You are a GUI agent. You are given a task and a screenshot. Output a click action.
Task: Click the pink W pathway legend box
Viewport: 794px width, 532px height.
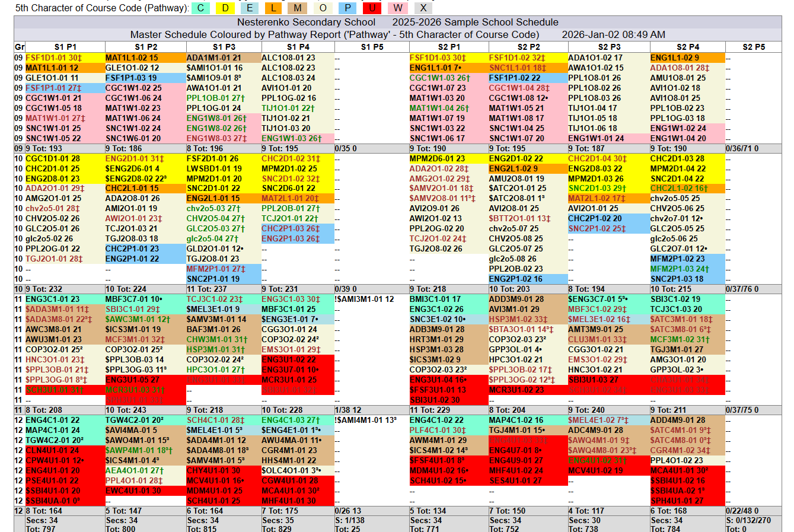[397, 8]
